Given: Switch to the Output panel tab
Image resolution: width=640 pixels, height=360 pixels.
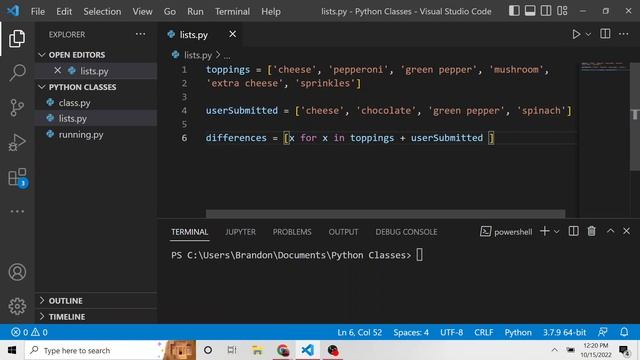Looking at the screenshot, I should pos(343,232).
